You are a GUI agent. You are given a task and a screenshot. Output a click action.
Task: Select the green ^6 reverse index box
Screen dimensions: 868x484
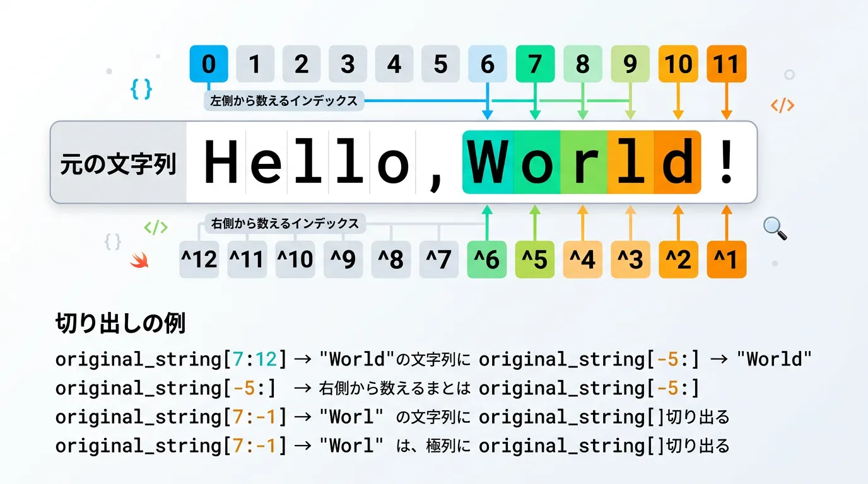coord(487,259)
